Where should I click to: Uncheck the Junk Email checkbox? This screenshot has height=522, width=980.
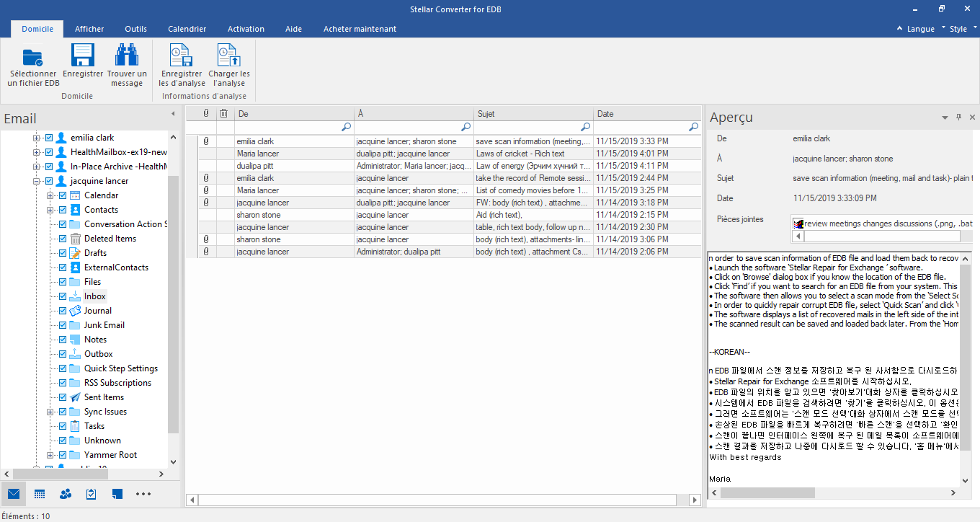63,325
